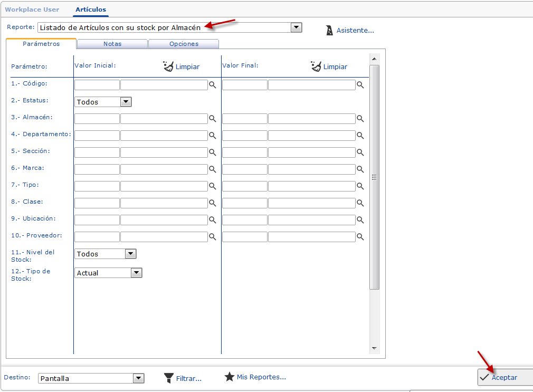Click Limpiar broom icon under Valor Inicial
This screenshot has height=392, width=533.
169,66
